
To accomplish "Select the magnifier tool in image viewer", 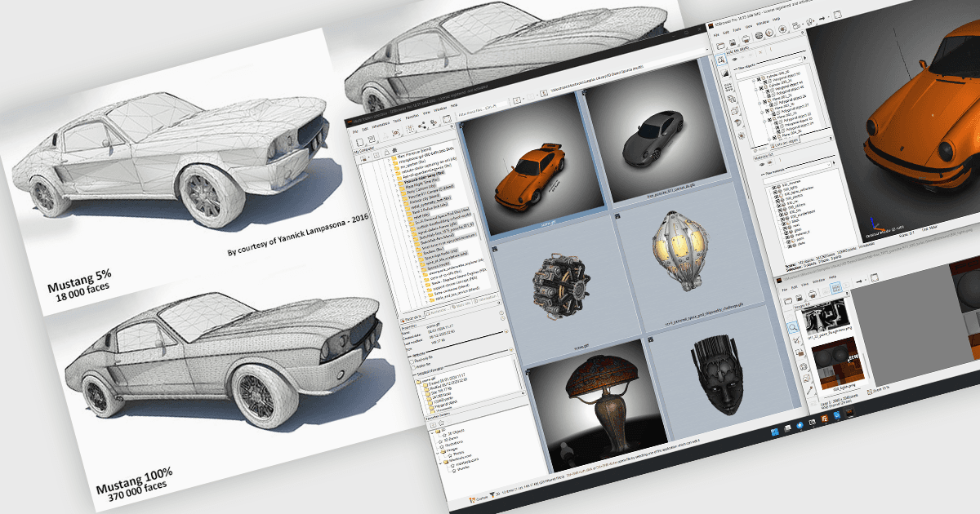I will [x=793, y=327].
